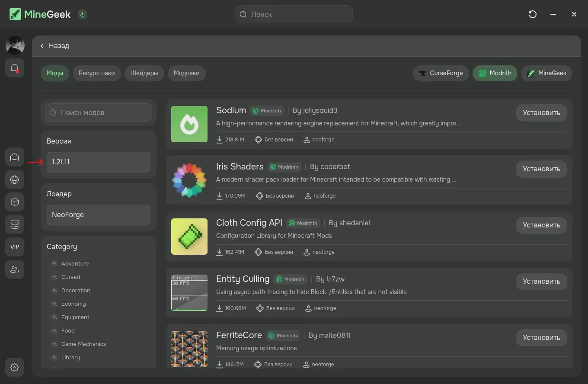The width and height of the screenshot is (588, 384).
Task: Click the refresh icon in title bar
Action: click(533, 14)
